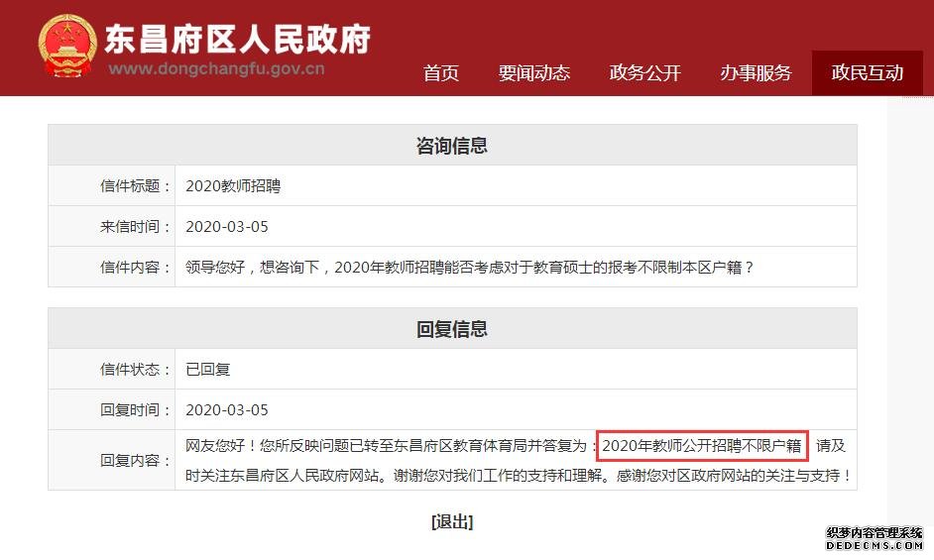Click the title value 2020教师招聘
This screenshot has height=560, width=934.
click(x=233, y=186)
